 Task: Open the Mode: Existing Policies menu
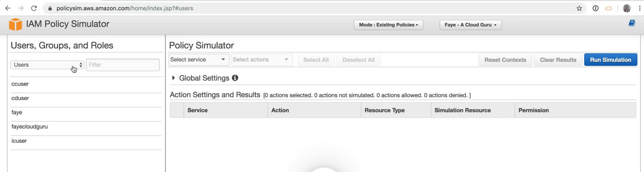pyautogui.click(x=388, y=25)
